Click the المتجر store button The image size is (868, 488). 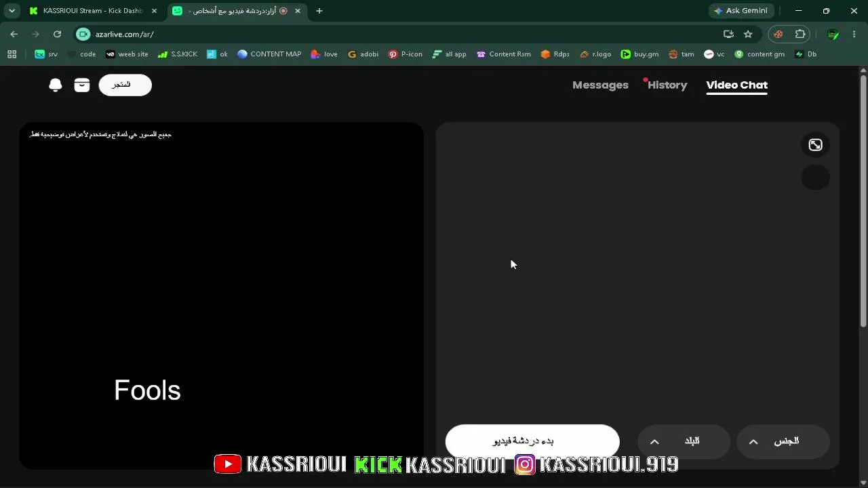pos(125,85)
